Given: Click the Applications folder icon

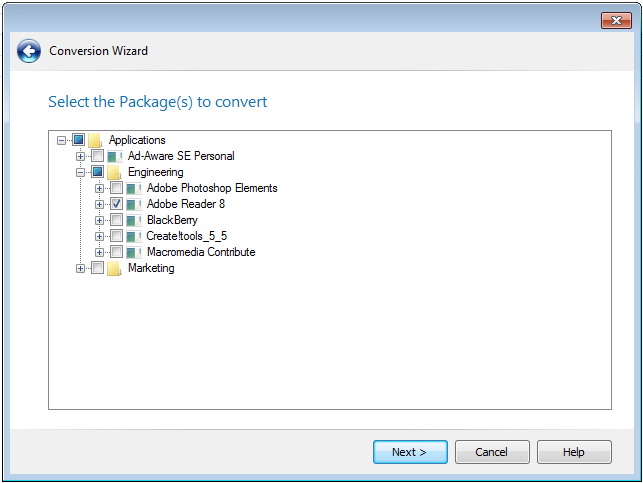Looking at the screenshot, I should point(96,140).
